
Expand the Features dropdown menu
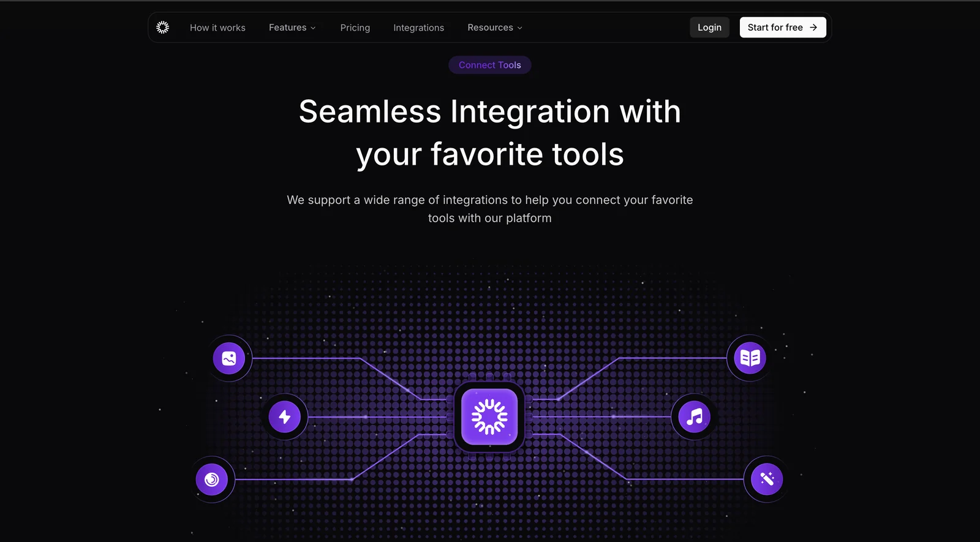[292, 28]
